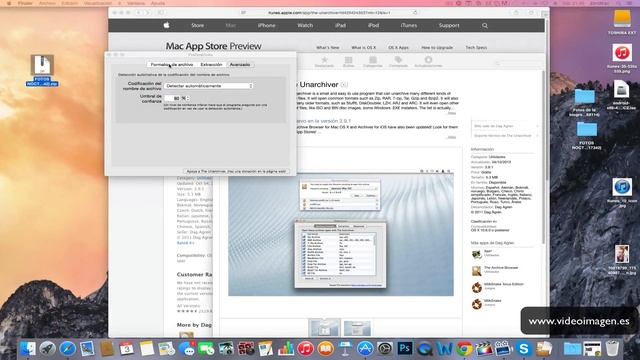The image size is (640, 360).
Task: Click Safari back navigation arrow
Action: click(x=138, y=13)
